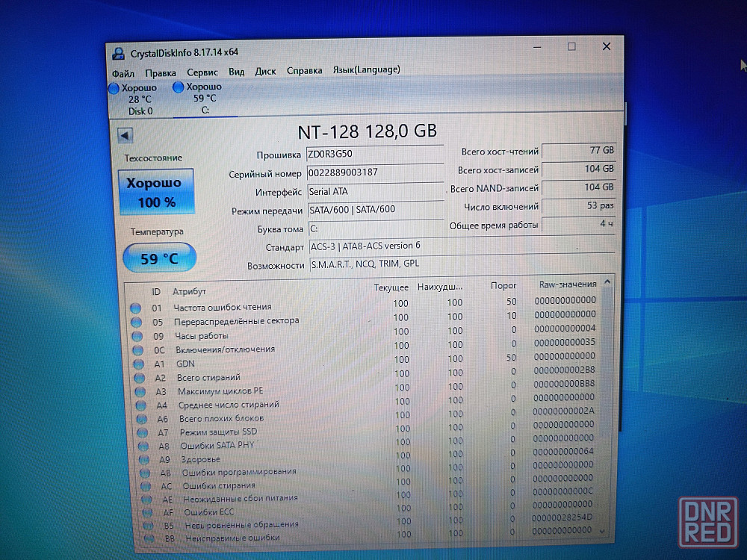Open the Сервис menu
Screen dimensions: 747x560
[202, 72]
